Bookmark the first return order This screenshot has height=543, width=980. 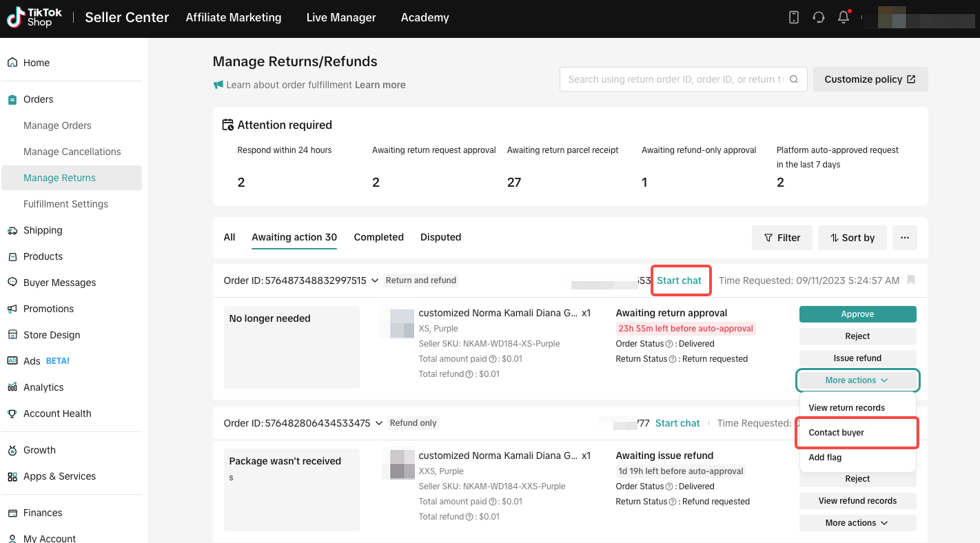[x=911, y=280]
